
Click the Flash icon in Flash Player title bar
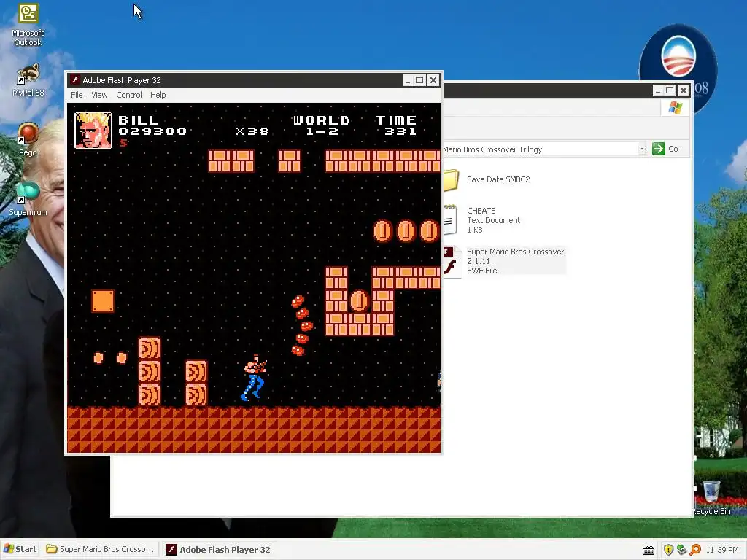pyautogui.click(x=75, y=79)
